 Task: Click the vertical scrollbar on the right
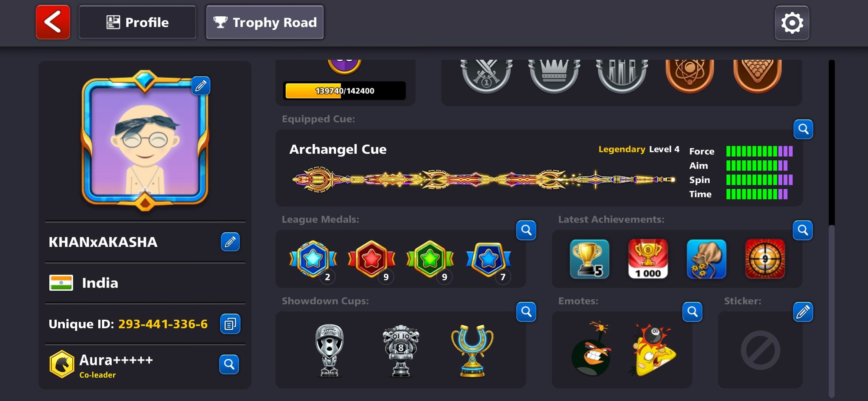pos(832,228)
